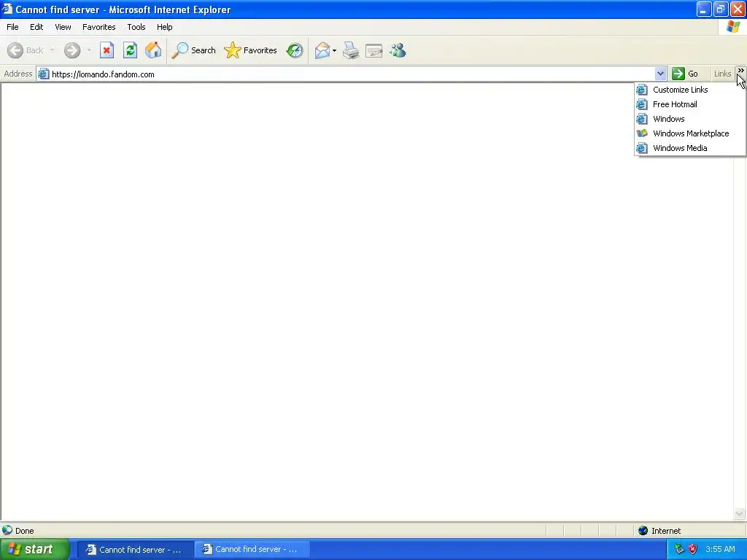The image size is (747, 560).
Task: Open the Favorites menu
Action: click(x=99, y=27)
